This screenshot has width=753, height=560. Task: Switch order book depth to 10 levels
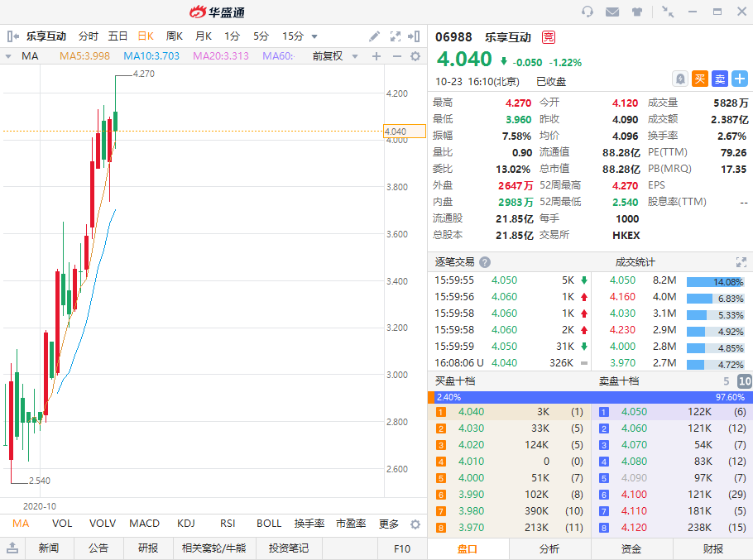[x=744, y=381]
